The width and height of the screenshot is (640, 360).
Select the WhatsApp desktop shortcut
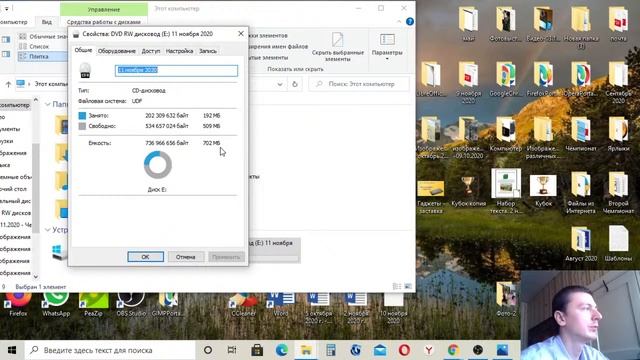[x=56, y=304]
